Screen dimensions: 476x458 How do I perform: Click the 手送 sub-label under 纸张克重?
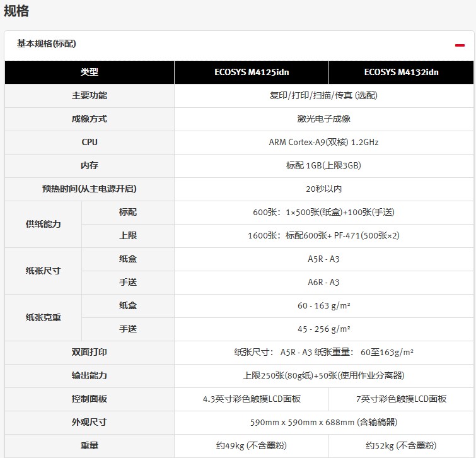click(x=128, y=329)
